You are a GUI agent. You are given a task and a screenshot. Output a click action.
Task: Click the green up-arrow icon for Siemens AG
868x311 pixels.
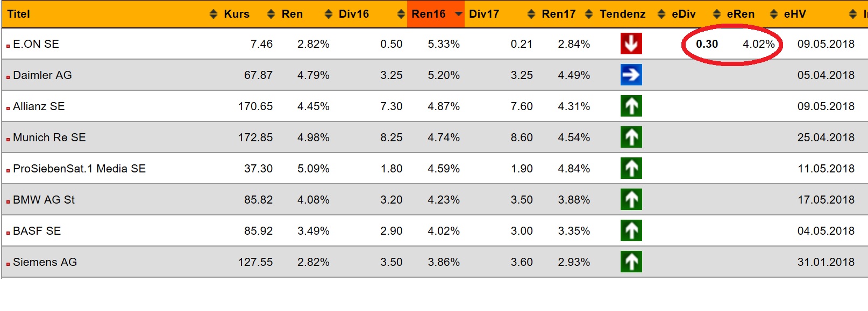point(631,262)
